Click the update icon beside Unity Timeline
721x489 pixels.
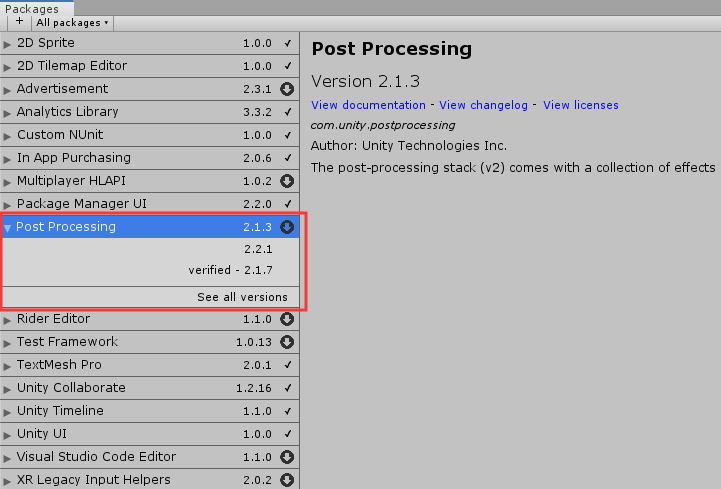click(x=287, y=411)
